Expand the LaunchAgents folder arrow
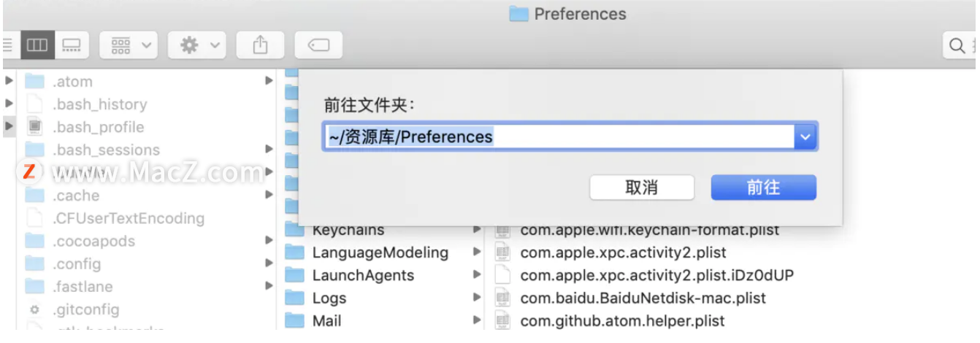This screenshot has height=343, width=980. [x=477, y=275]
